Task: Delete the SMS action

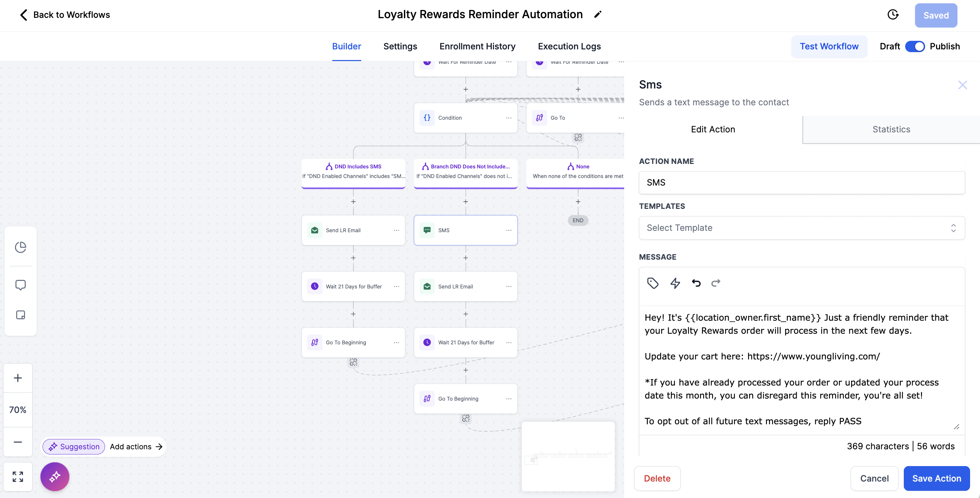Action: (x=657, y=478)
